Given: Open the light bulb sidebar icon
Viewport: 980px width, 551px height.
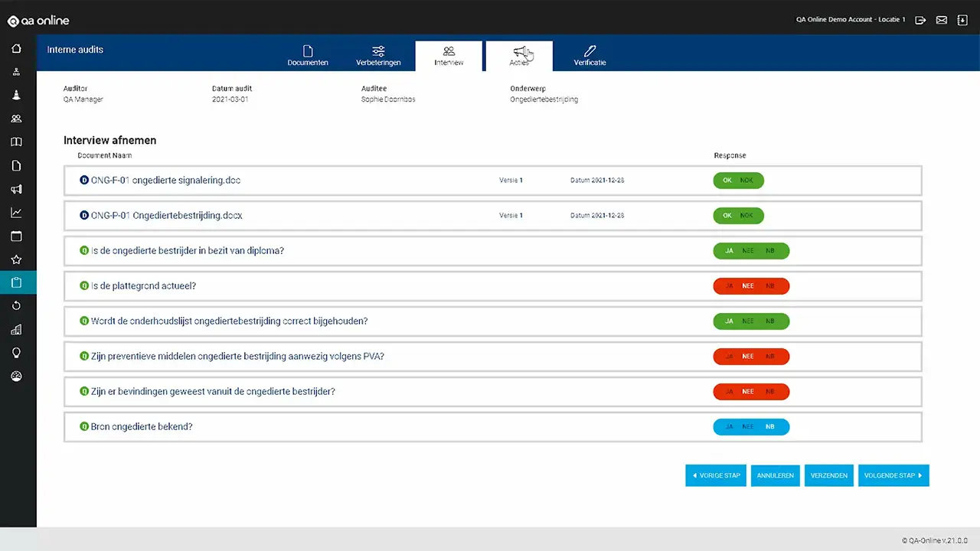Looking at the screenshot, I should 16,353.
